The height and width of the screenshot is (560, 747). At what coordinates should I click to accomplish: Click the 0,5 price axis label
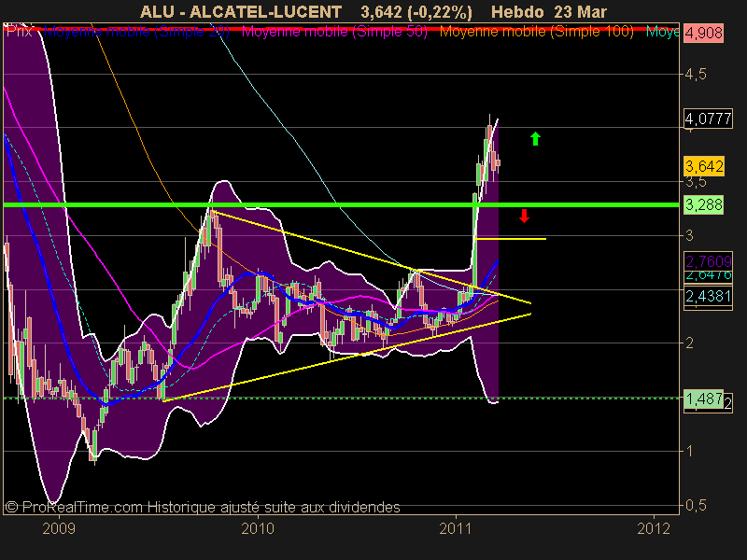click(696, 505)
